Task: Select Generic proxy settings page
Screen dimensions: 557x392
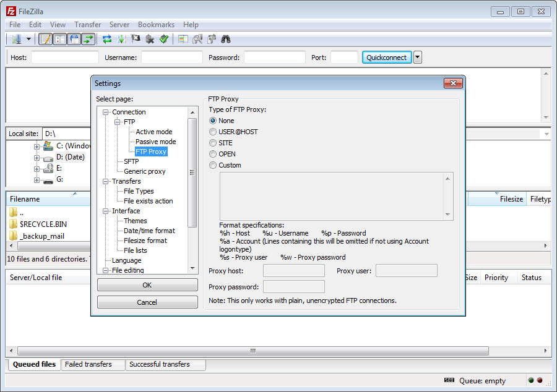Action: coord(145,171)
